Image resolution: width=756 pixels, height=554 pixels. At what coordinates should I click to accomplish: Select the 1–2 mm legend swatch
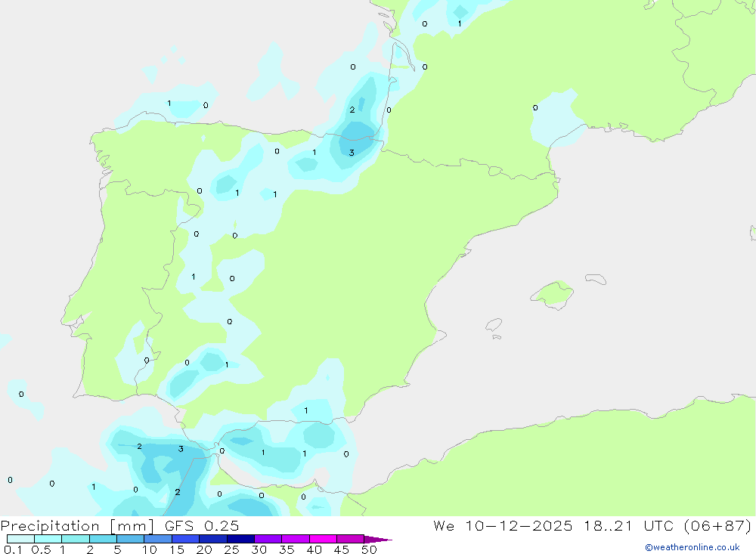pos(76,539)
